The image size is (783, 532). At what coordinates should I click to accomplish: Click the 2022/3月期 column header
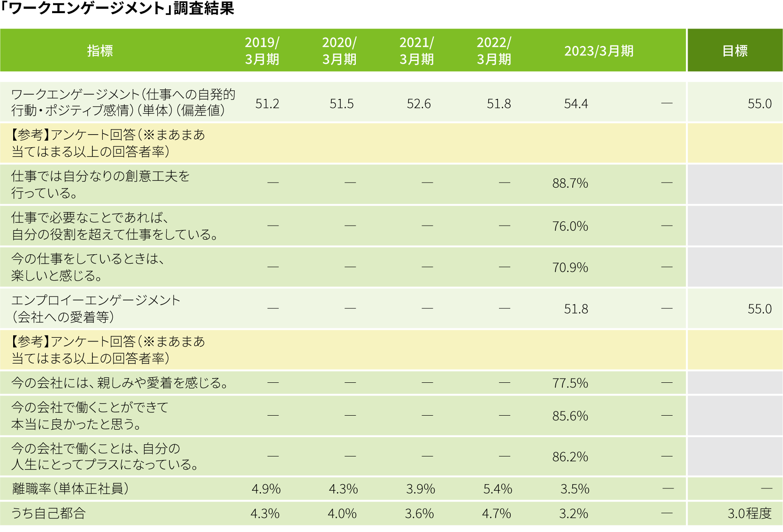[x=494, y=51]
